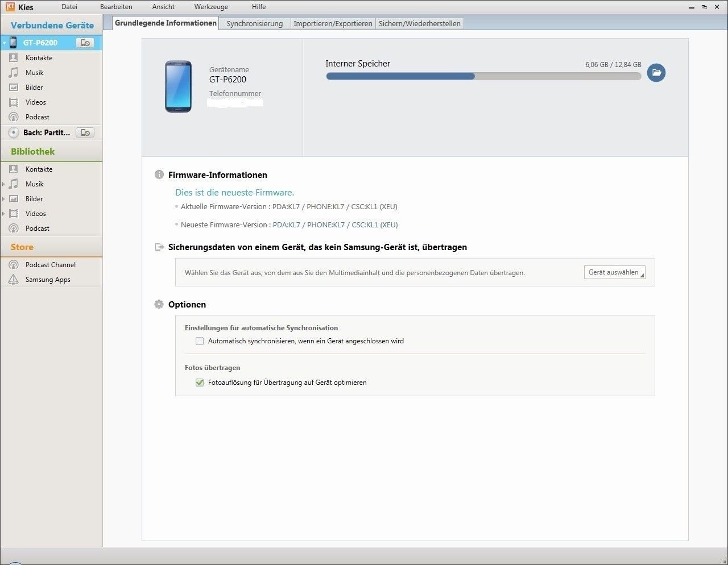Click the Galaxy phone image in device info
The height and width of the screenshot is (565, 728).
point(178,86)
